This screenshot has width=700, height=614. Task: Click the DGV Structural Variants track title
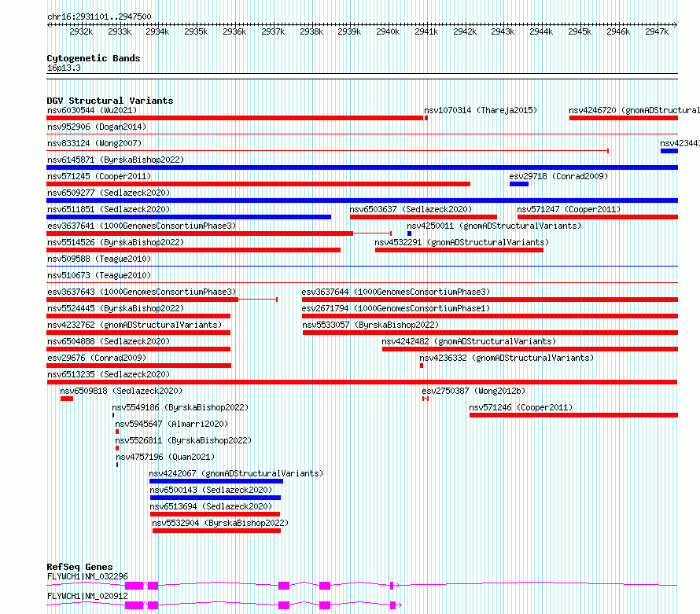pos(110,101)
